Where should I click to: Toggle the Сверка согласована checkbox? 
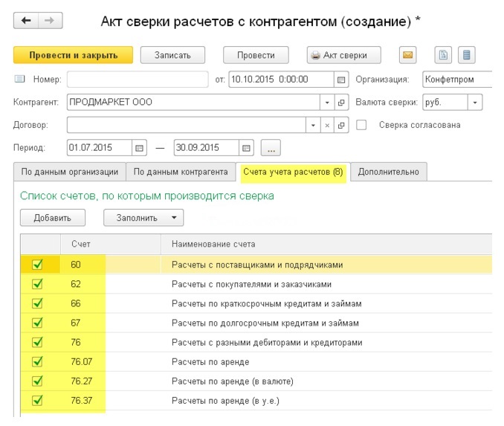coord(361,125)
